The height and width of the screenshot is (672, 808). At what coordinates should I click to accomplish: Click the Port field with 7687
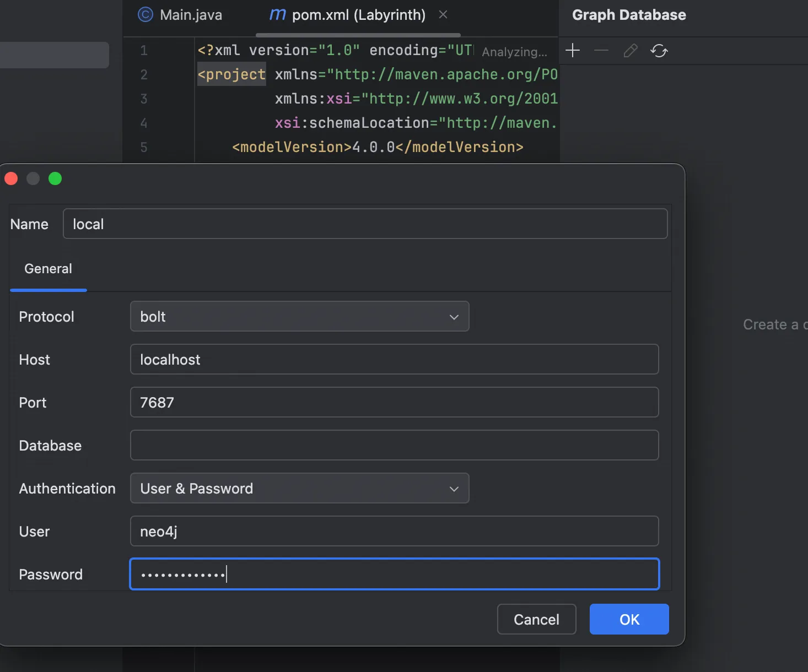click(394, 403)
